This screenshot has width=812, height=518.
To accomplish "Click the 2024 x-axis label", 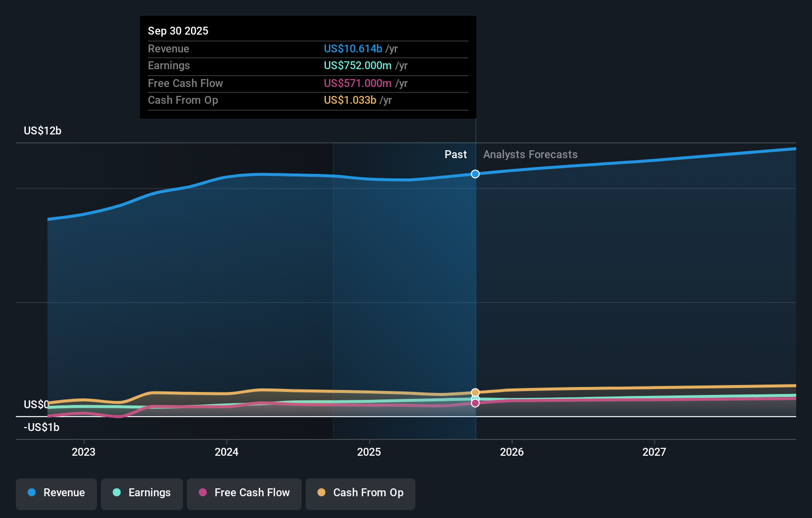I will 226,452.
